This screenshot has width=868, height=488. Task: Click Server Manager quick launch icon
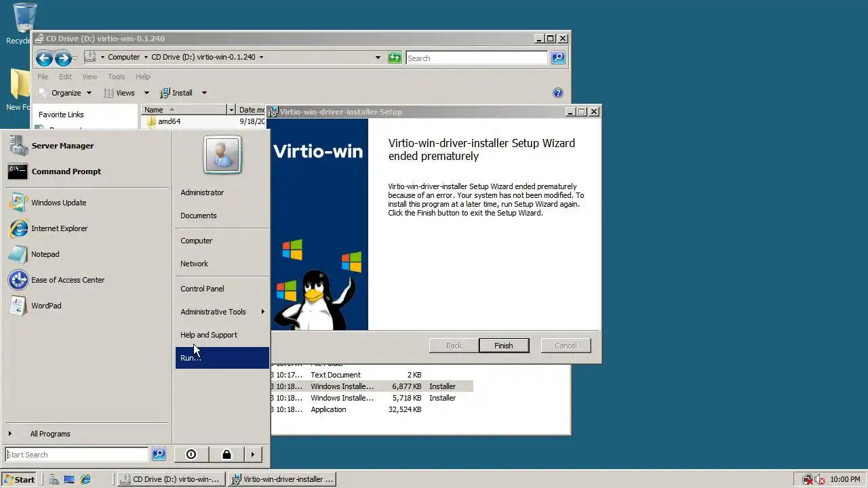[54, 479]
